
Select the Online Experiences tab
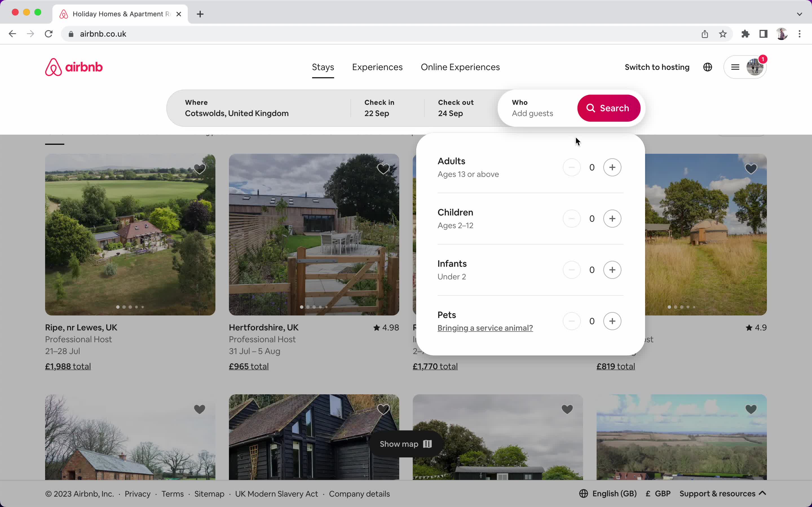(460, 67)
